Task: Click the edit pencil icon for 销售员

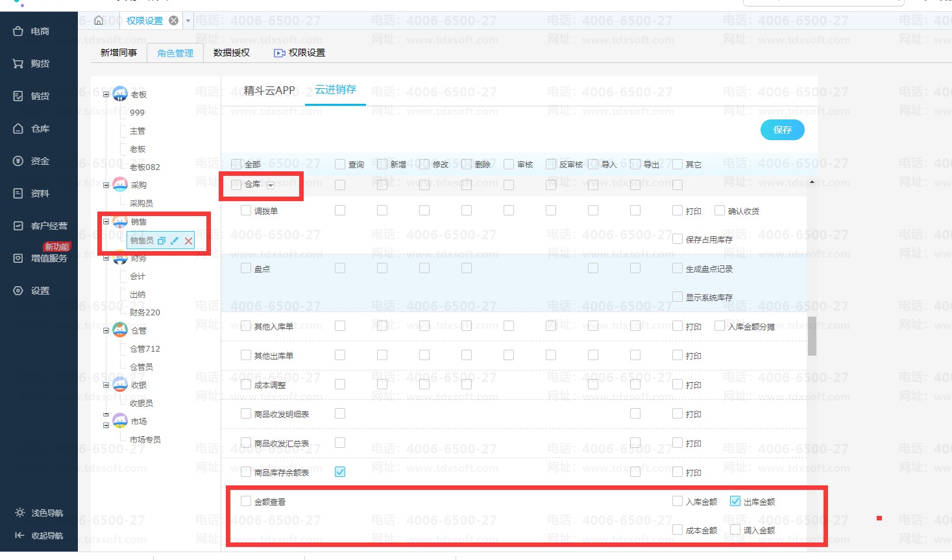Action: 175,241
